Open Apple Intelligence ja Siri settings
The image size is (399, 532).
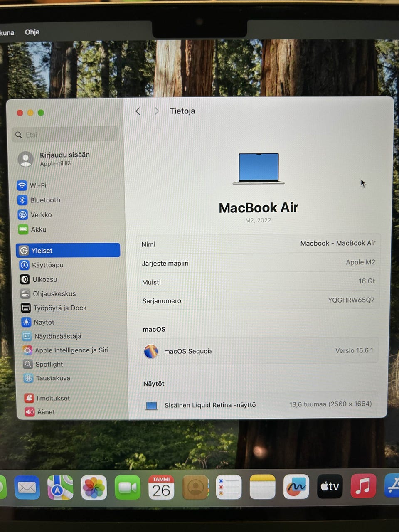click(x=66, y=350)
